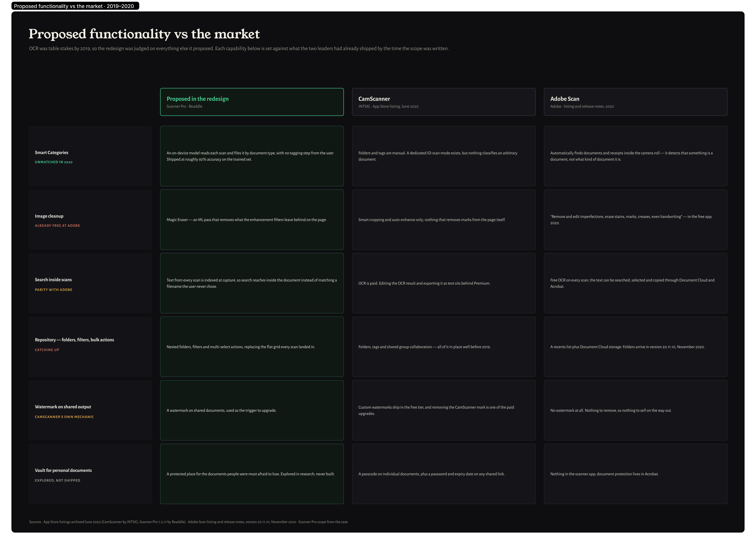Click 'Custom watermarks ship in the free tier' cell
Viewport: 756px width, 544px height.
444,410
